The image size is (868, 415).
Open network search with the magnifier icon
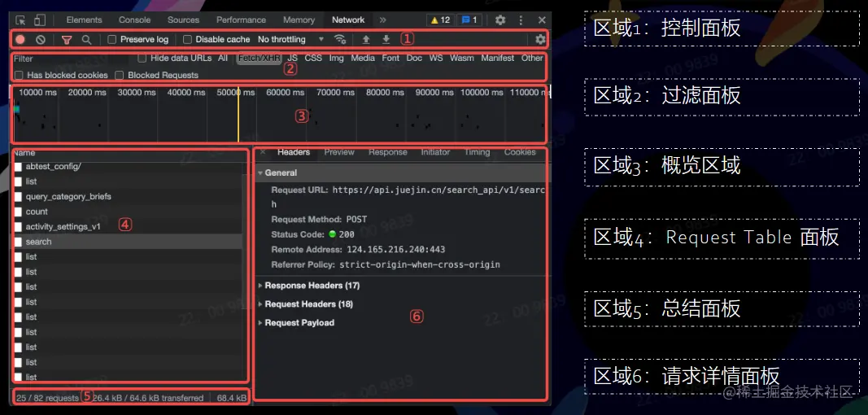tap(86, 39)
